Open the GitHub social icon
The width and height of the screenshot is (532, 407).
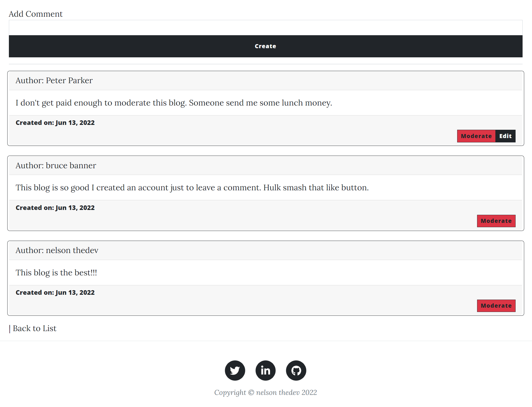(x=296, y=370)
